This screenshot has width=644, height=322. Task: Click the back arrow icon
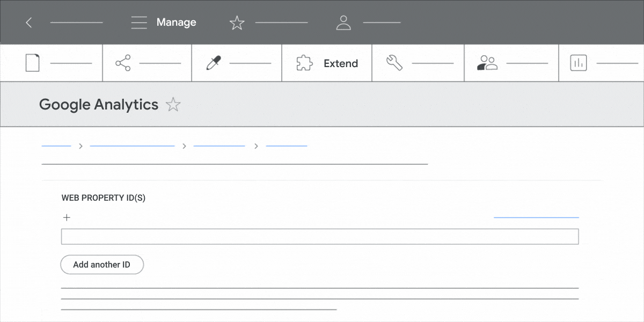[29, 23]
